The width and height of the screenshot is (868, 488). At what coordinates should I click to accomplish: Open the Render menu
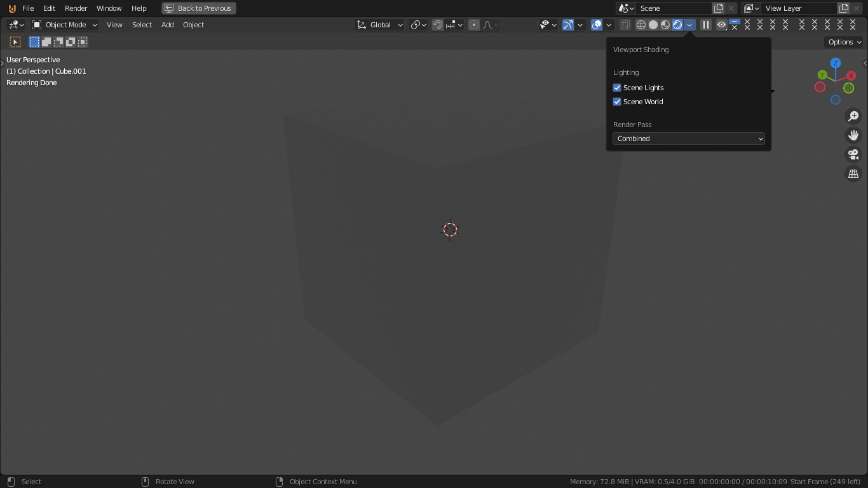pos(76,8)
